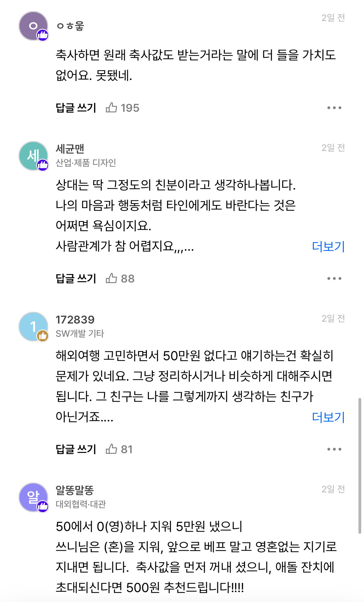This screenshot has height=602, width=364.
Task: Like the ㅇㅎ웋 comment with 195 likes
Action: [122, 108]
